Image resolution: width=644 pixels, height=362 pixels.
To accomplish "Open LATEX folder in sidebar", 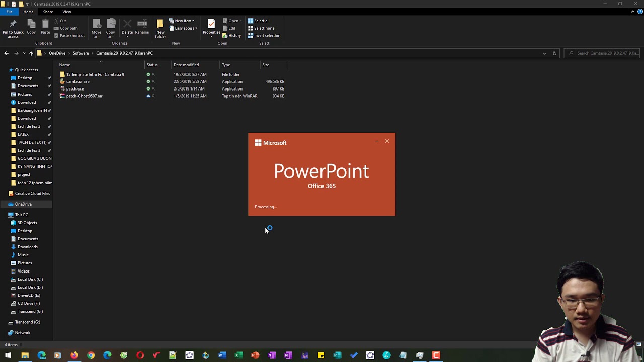I will pyautogui.click(x=23, y=134).
